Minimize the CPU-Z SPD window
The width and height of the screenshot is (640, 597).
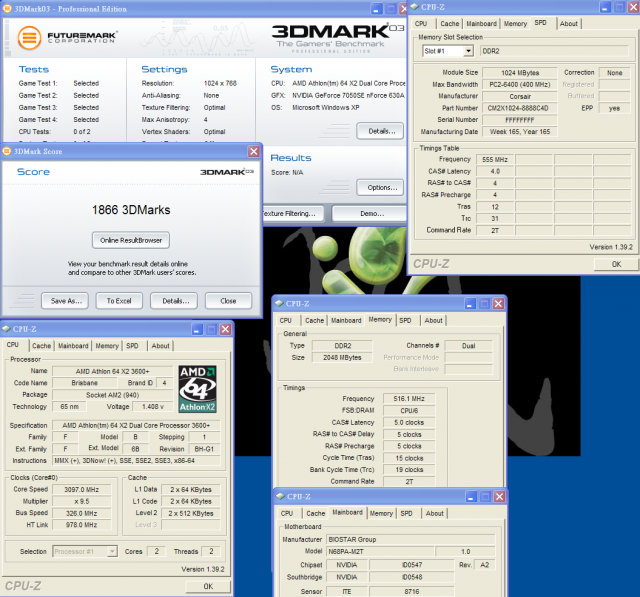(605, 7)
